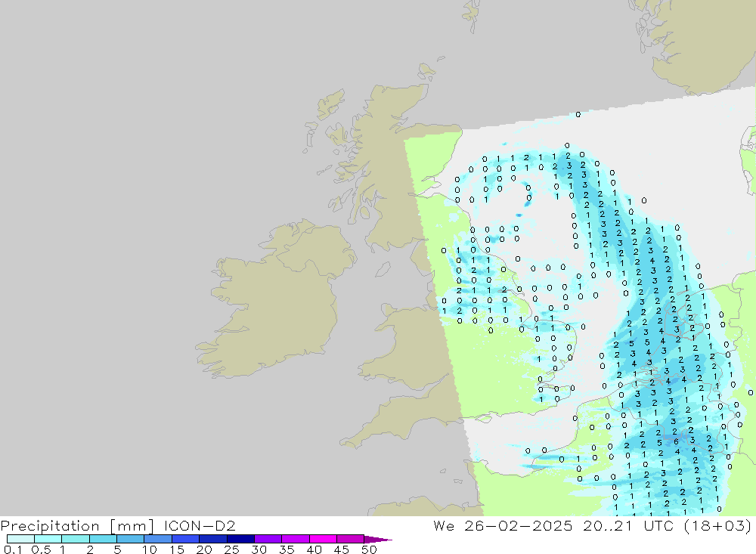Click the 20–25 mm dark blue swatch

[x=212, y=539]
